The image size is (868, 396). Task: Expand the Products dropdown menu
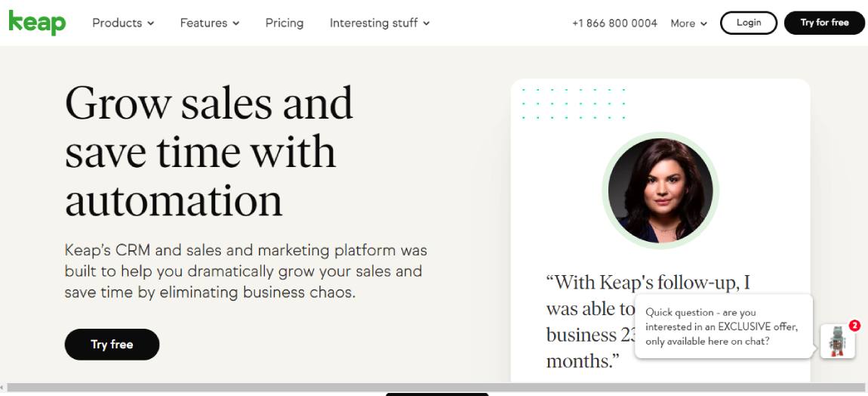[123, 23]
